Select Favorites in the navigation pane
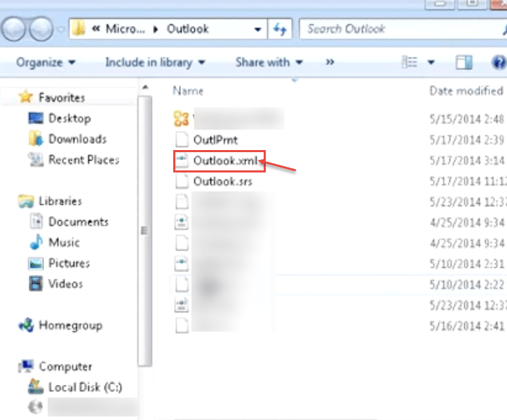 (62, 97)
